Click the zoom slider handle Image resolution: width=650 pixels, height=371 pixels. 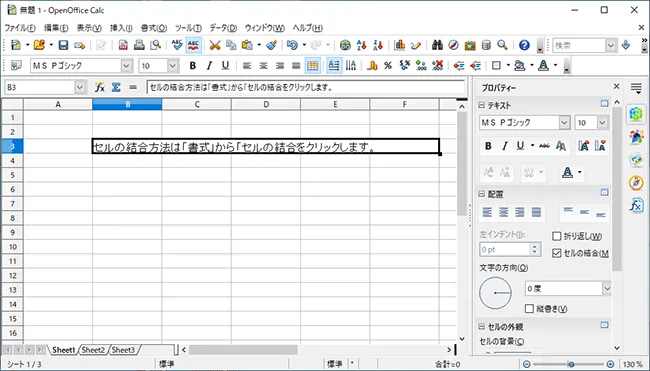pos(571,364)
